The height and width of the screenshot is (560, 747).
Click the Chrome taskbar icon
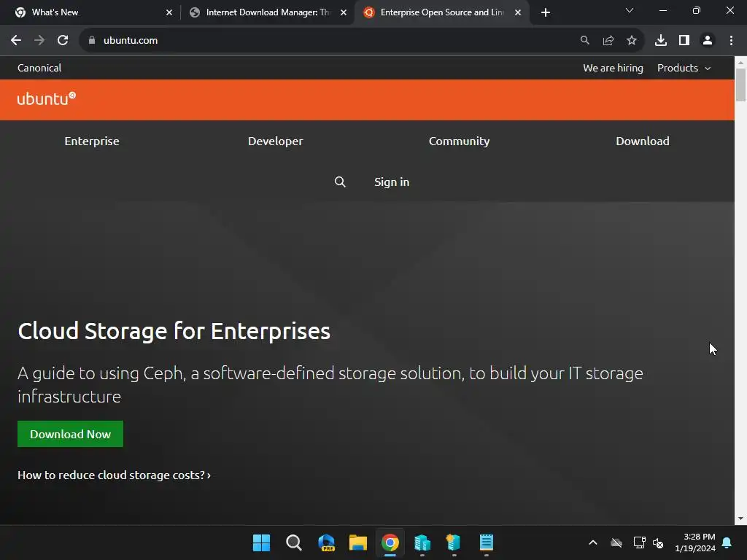(x=390, y=542)
